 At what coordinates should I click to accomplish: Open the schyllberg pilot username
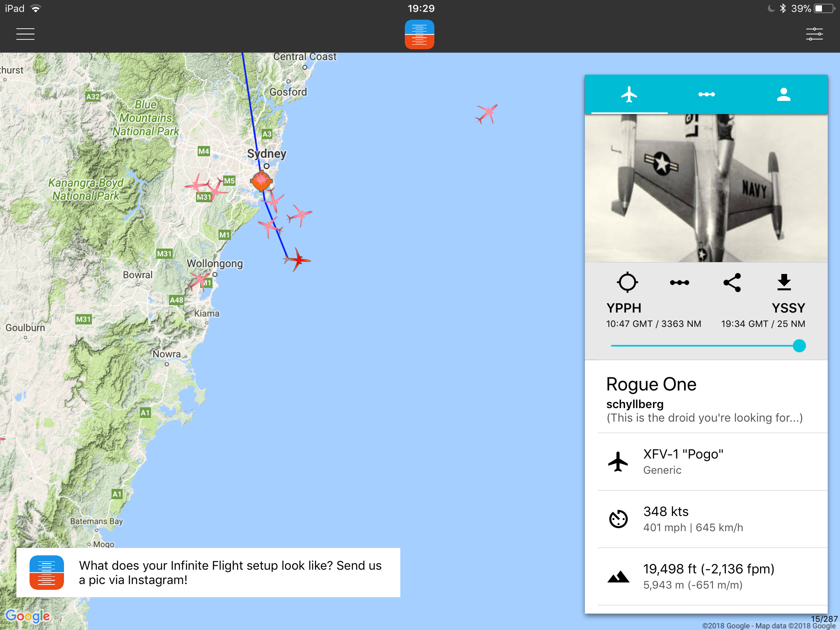click(x=635, y=404)
